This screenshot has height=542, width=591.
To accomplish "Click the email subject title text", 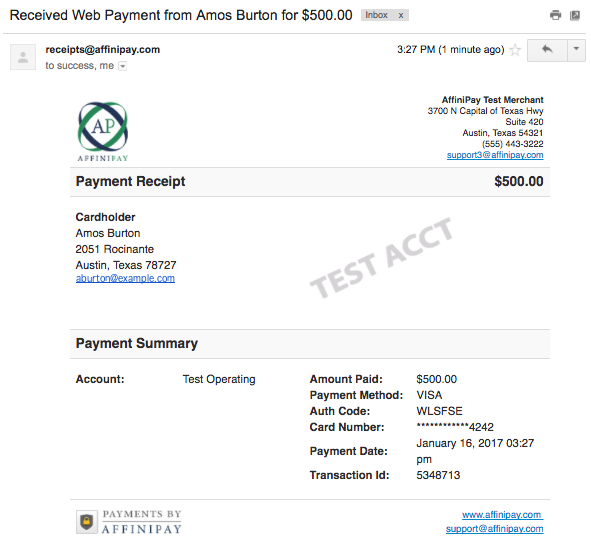I will click(x=181, y=15).
